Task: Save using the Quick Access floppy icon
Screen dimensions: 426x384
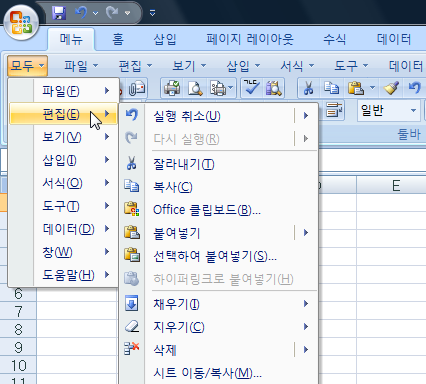Action: pos(59,13)
